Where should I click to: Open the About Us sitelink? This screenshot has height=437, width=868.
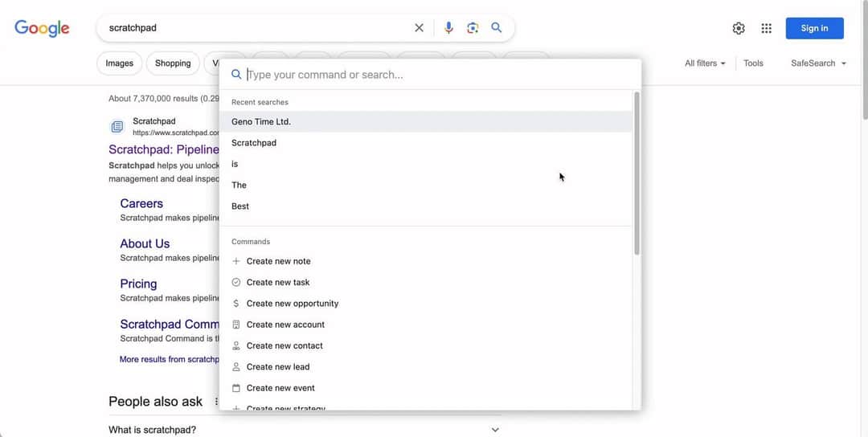click(145, 243)
